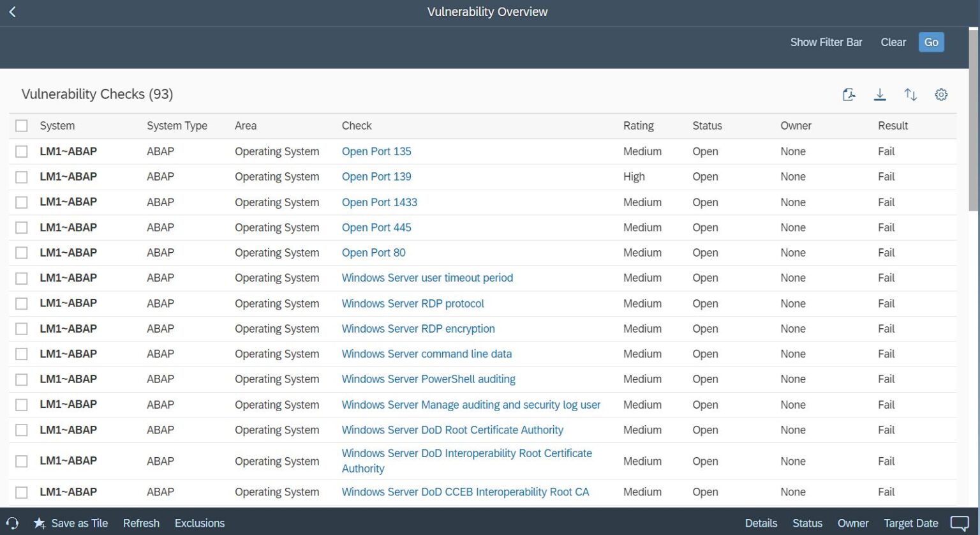Download the table using the export icon
The height and width of the screenshot is (535, 980).
click(880, 94)
